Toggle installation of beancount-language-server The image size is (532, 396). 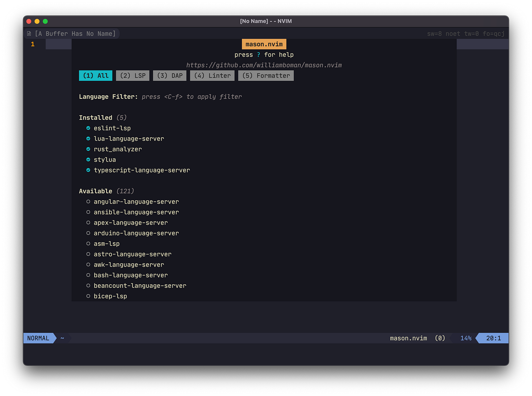(140, 285)
